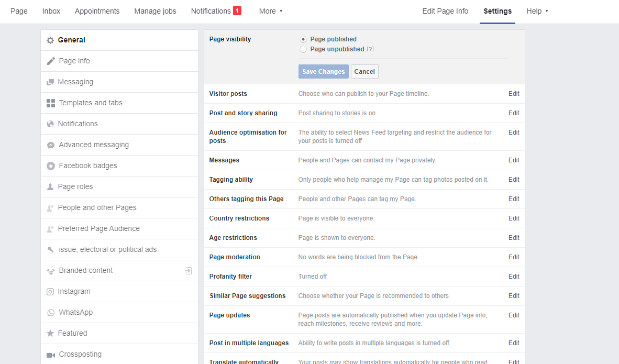Viewport: 619px width, 364px height.
Task: Click the external link icon on Branded content
Action: click(188, 271)
